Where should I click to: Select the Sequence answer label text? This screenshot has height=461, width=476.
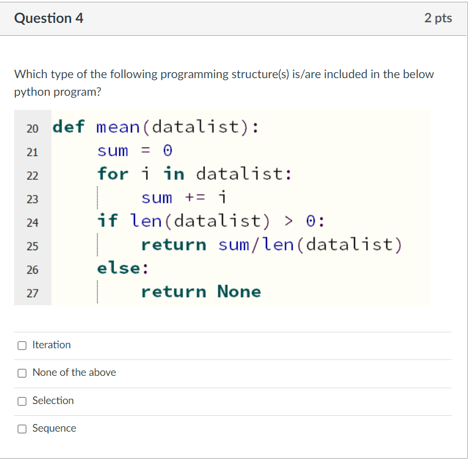54,429
